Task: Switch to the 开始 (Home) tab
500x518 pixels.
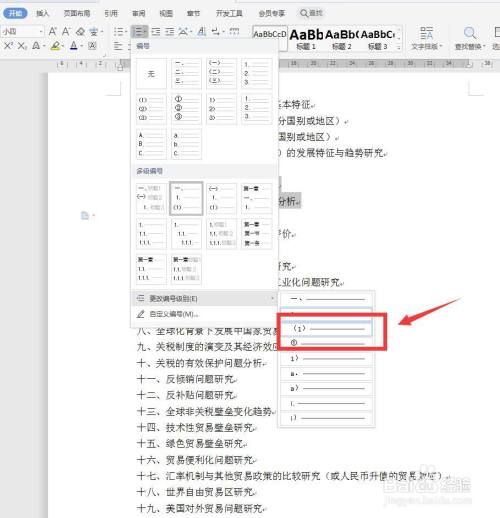Action: pos(15,13)
